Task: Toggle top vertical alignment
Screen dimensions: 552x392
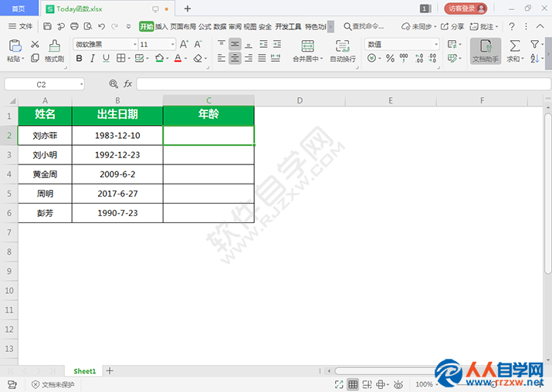Action: pyautogui.click(x=222, y=44)
